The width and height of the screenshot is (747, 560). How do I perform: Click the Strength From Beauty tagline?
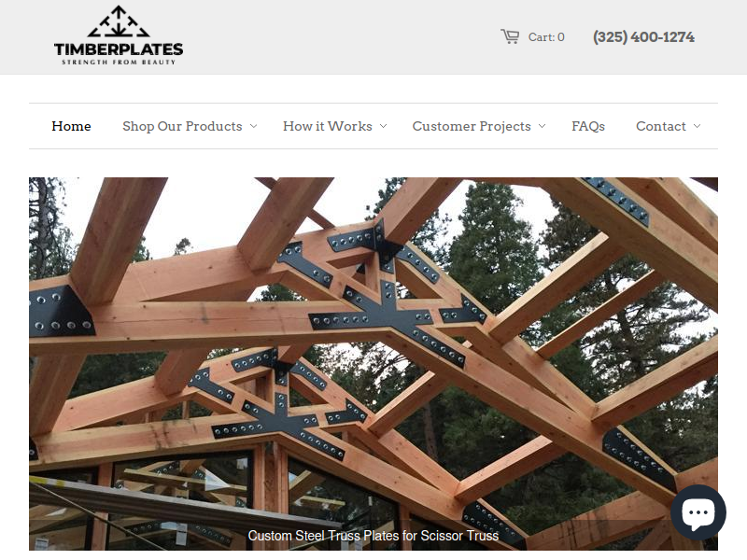[119, 62]
